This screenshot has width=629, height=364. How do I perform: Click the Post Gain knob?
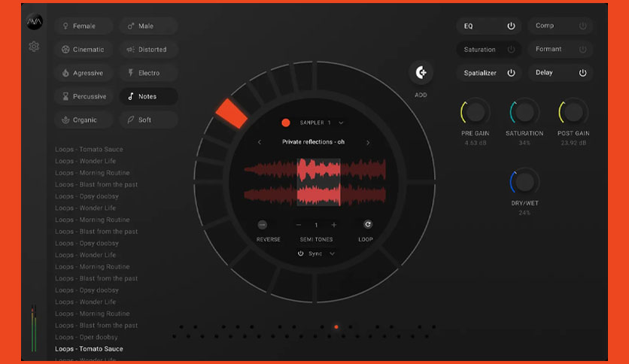[x=573, y=112]
